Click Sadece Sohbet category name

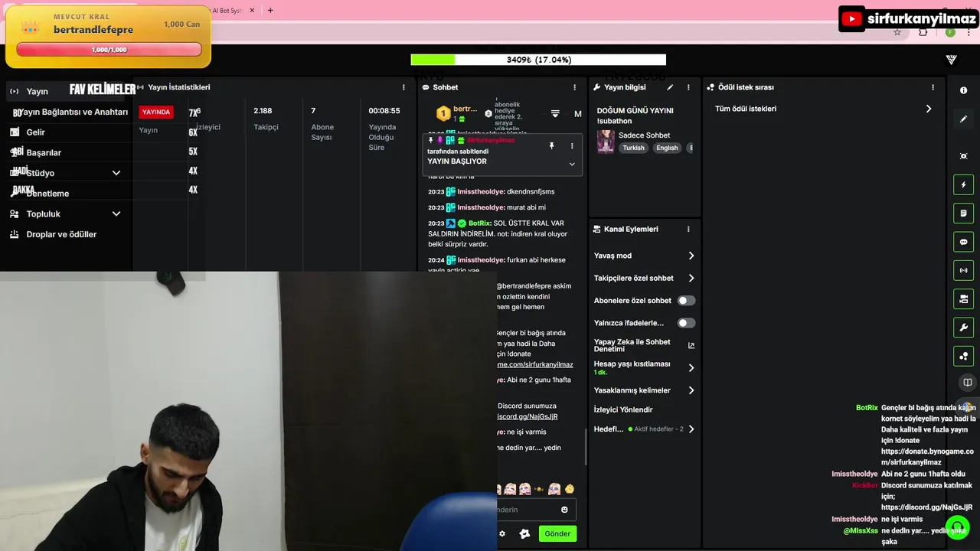pyautogui.click(x=644, y=135)
